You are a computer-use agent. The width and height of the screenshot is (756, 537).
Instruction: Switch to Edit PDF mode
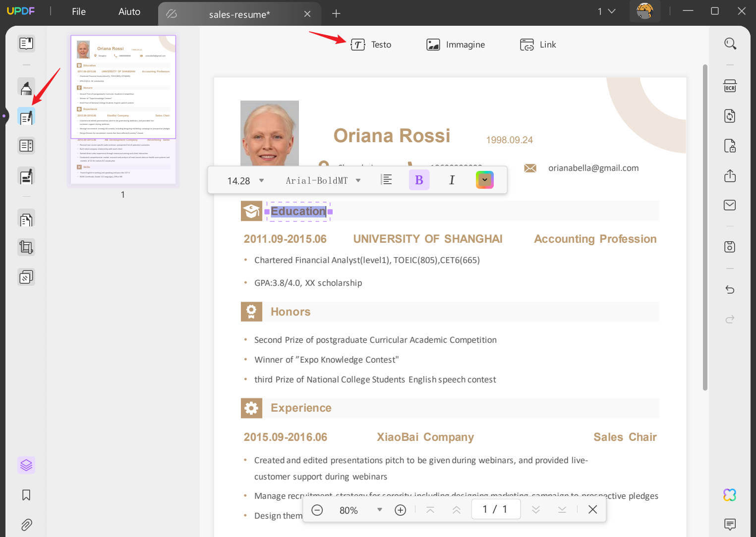point(26,117)
